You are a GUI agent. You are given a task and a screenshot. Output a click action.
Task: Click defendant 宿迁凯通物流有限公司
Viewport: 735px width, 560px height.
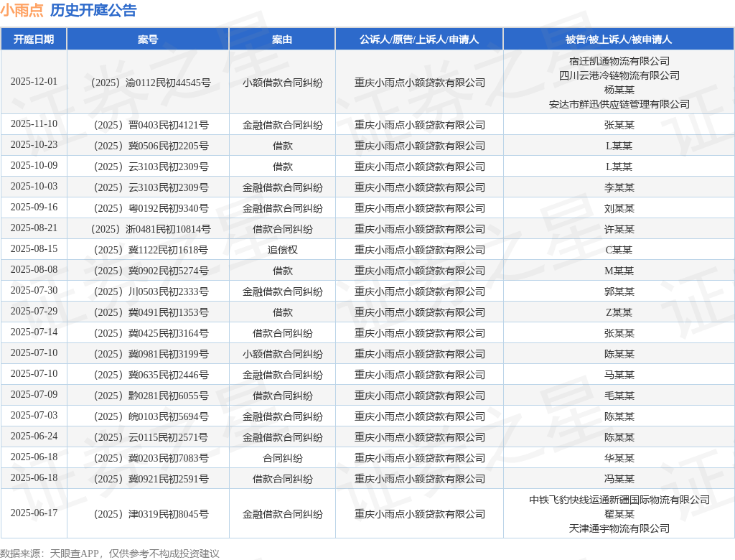(x=619, y=61)
